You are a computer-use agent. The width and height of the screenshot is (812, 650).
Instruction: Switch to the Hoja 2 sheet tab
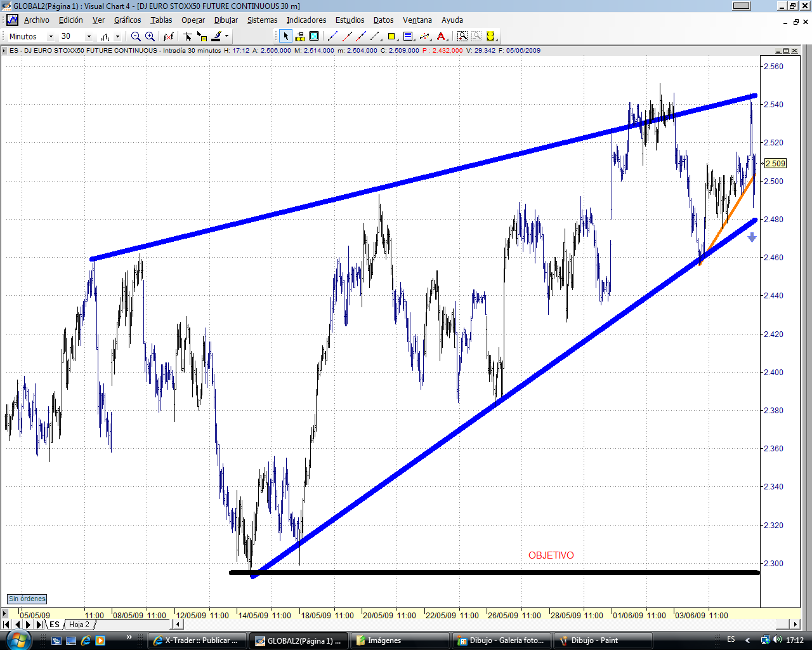(x=79, y=625)
